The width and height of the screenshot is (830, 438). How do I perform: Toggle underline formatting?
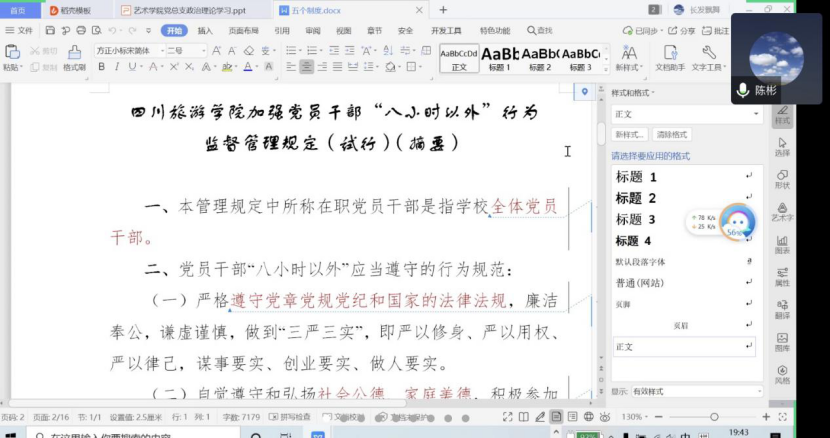[131, 67]
